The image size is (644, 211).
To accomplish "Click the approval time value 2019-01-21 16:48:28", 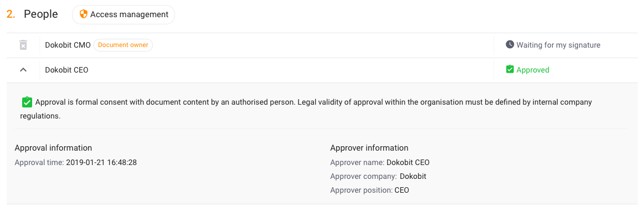I will (101, 162).
